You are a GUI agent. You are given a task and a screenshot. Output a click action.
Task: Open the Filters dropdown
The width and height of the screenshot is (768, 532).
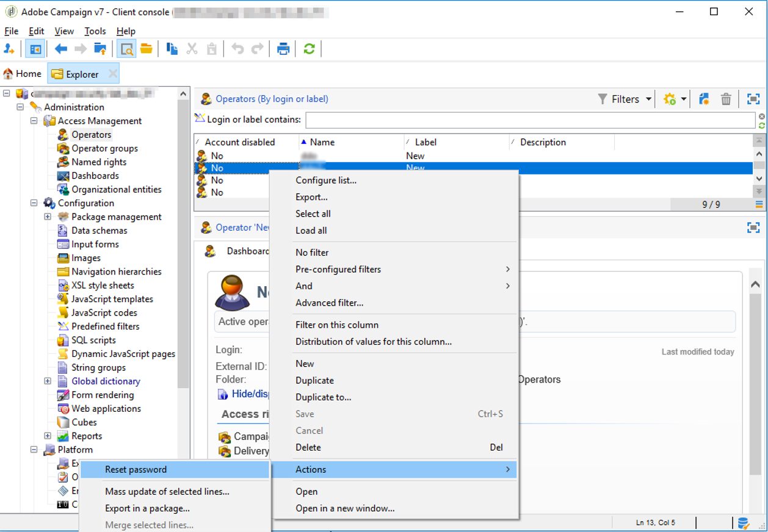point(625,99)
